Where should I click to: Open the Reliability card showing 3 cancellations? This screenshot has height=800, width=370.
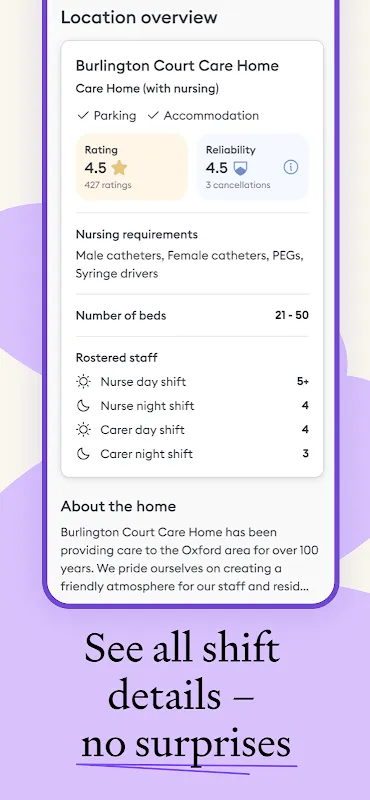[x=253, y=167]
